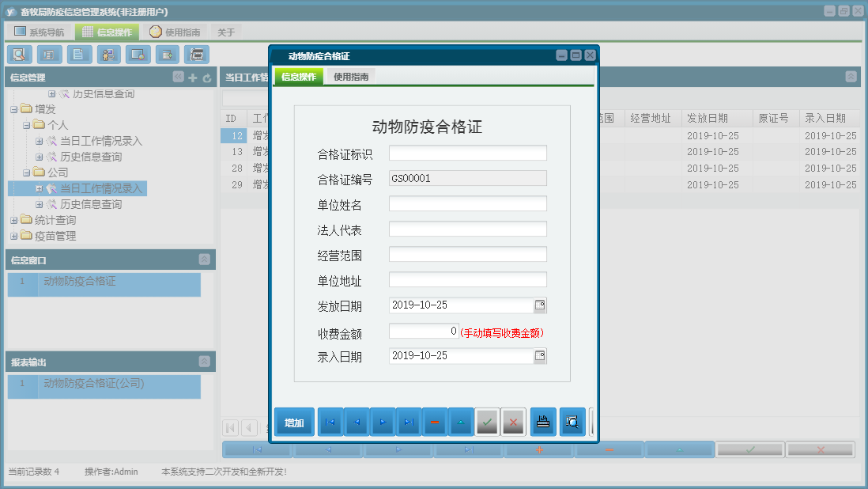Click the print icon in the 动物防疫合格证 dialog
This screenshot has width=868, height=489.
pyautogui.click(x=543, y=422)
